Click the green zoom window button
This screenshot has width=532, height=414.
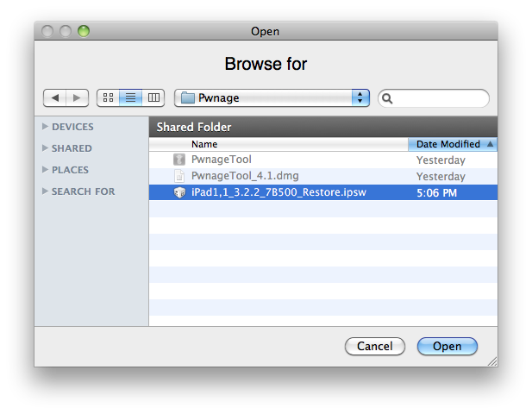pyautogui.click(x=84, y=32)
